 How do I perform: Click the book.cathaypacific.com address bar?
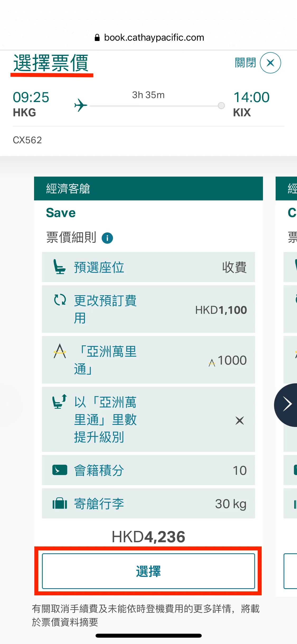click(149, 38)
